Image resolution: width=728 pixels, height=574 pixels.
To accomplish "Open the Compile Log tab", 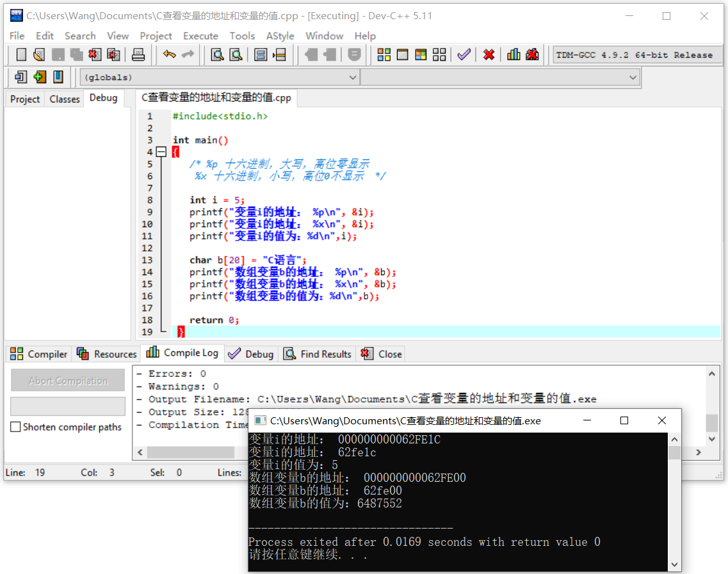I will 182,353.
